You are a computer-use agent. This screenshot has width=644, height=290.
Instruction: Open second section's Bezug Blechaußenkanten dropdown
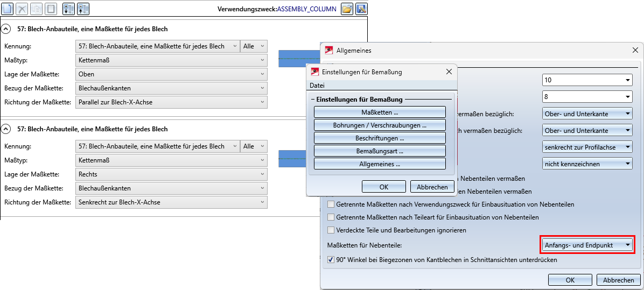(x=171, y=188)
